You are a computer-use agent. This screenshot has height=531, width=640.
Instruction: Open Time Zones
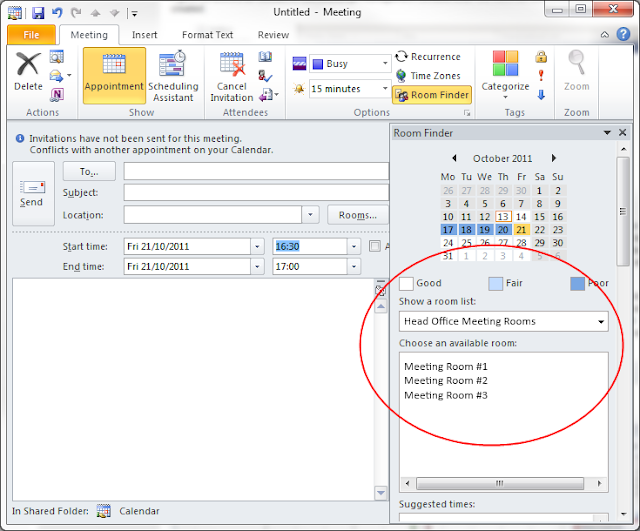click(x=428, y=76)
